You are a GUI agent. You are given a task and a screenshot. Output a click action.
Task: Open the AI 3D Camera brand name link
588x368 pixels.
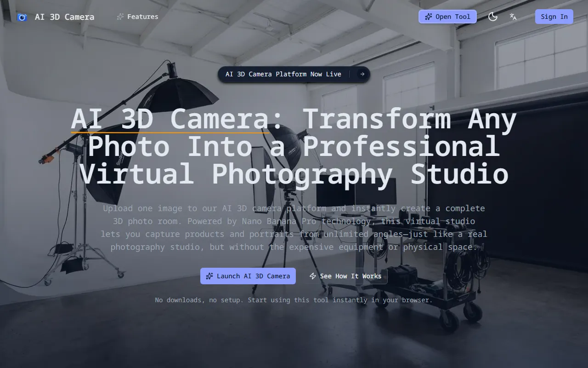click(64, 17)
